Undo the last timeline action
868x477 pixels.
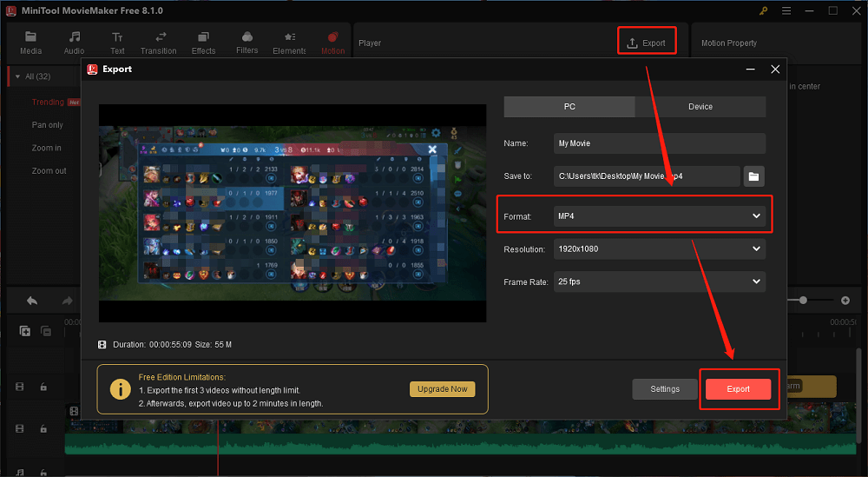coord(32,301)
